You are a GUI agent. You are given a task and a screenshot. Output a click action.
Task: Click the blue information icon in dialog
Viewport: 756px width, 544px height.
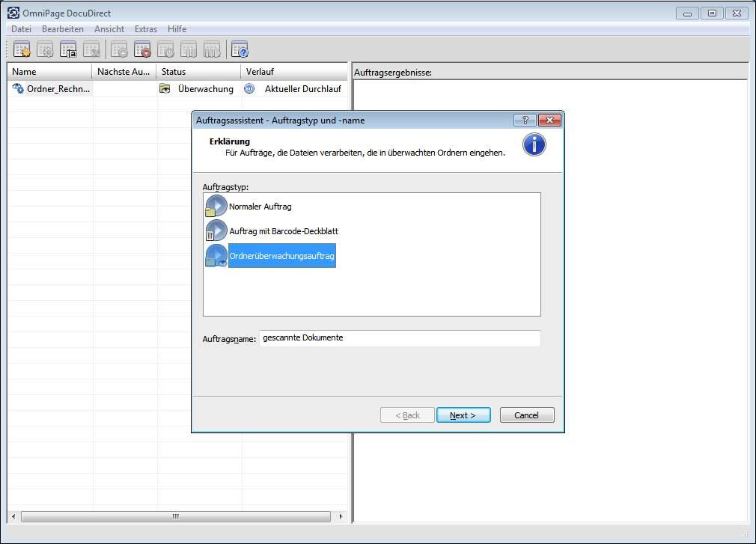point(534,144)
